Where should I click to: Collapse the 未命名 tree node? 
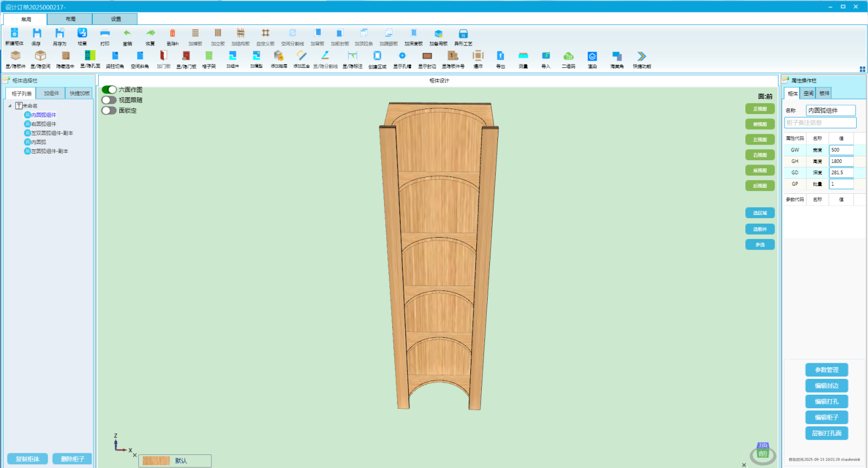tap(10, 106)
